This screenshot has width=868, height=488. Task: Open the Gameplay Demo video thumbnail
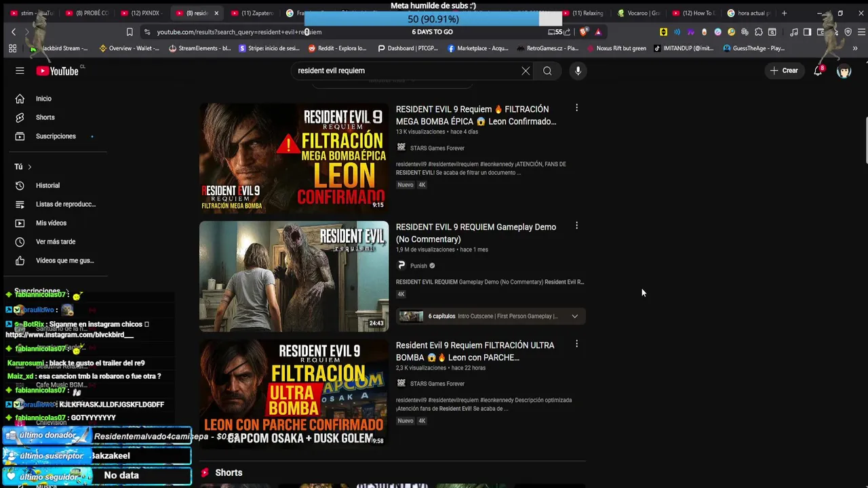pos(294,277)
